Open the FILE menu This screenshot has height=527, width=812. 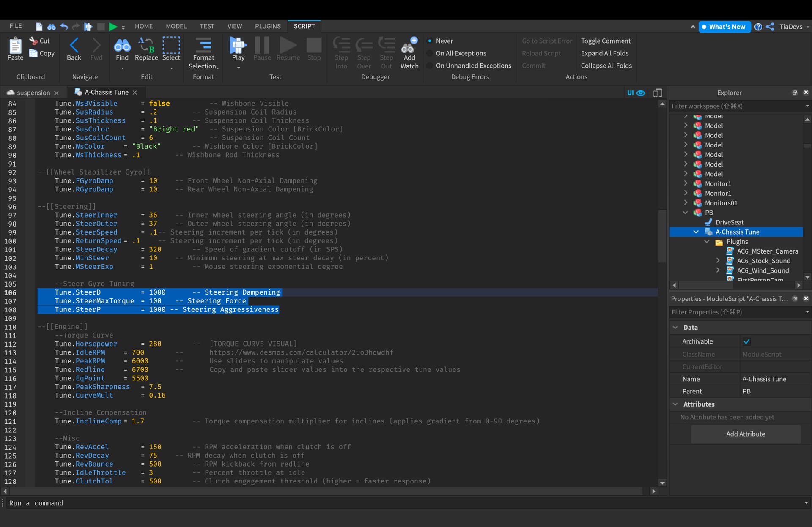16,26
